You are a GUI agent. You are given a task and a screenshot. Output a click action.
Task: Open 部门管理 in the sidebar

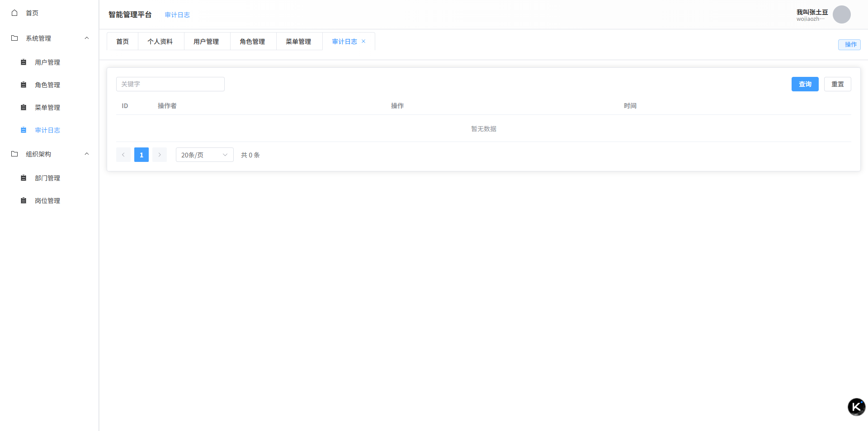(x=49, y=178)
